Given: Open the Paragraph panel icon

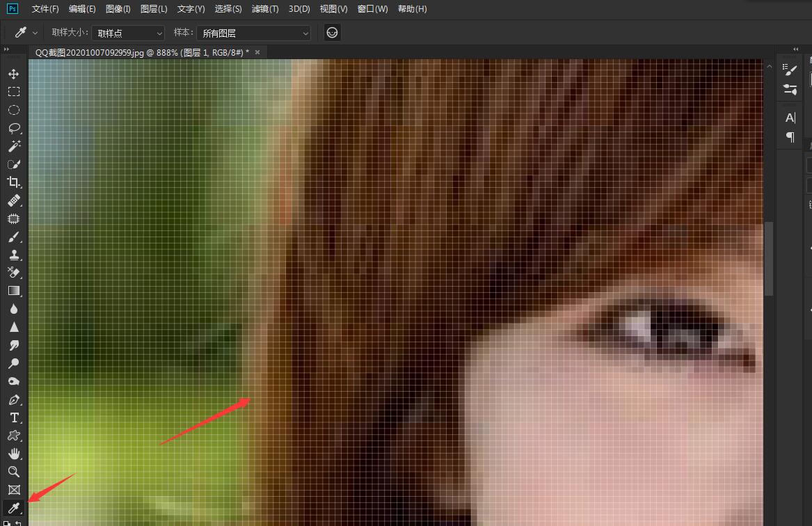Looking at the screenshot, I should click(x=790, y=137).
